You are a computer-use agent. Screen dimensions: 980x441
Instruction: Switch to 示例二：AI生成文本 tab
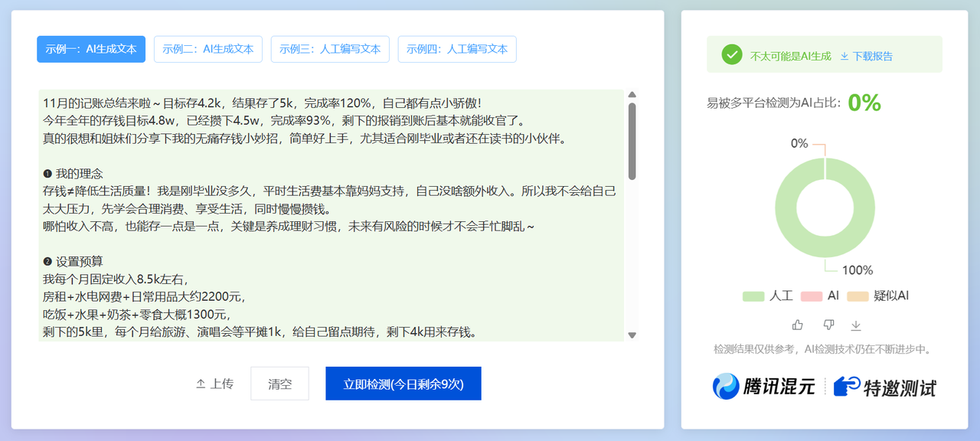[x=208, y=49]
